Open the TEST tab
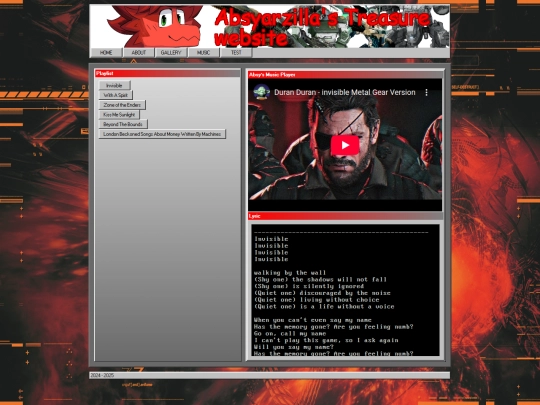This screenshot has width=540, height=405. 236,53
